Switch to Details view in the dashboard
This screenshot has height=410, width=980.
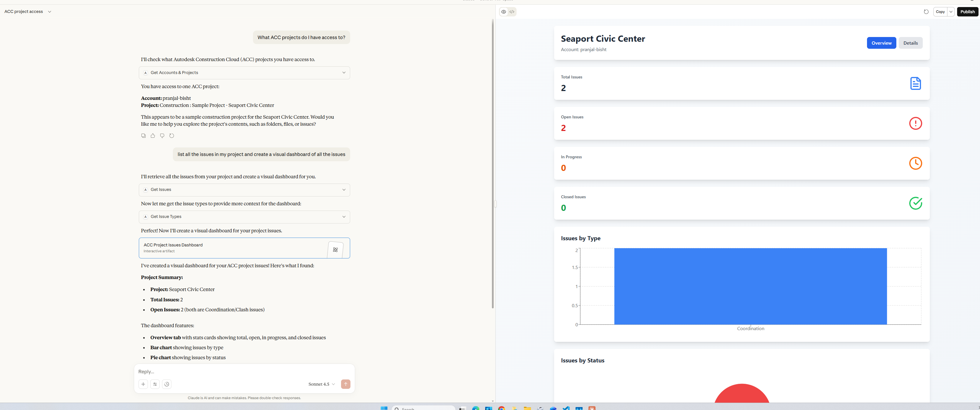pos(910,43)
